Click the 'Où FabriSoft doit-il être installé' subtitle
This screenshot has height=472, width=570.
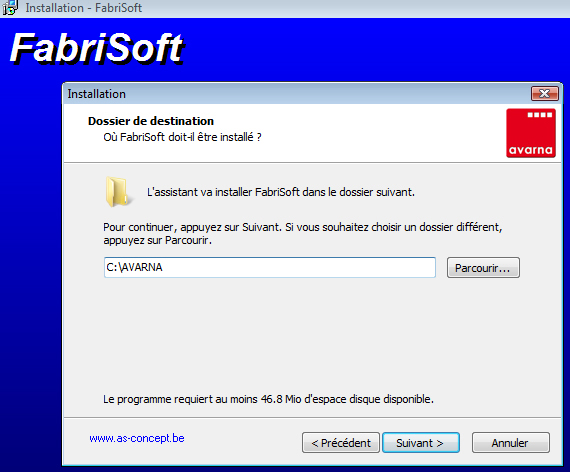coord(182,137)
